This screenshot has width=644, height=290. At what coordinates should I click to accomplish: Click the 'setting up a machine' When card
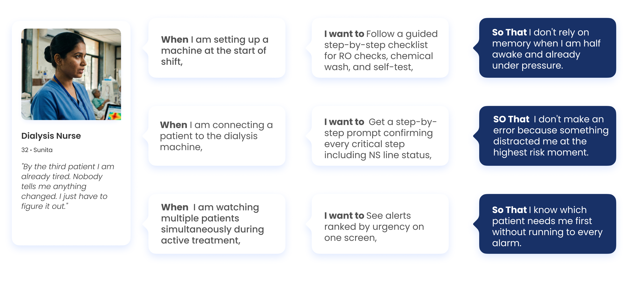[x=217, y=48]
